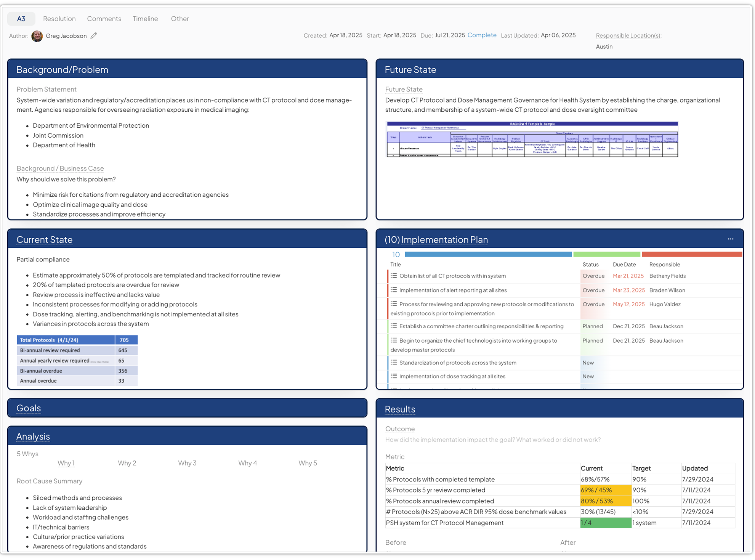Switch to the Resolution tab
This screenshot has height=560, width=755.
pyautogui.click(x=59, y=19)
